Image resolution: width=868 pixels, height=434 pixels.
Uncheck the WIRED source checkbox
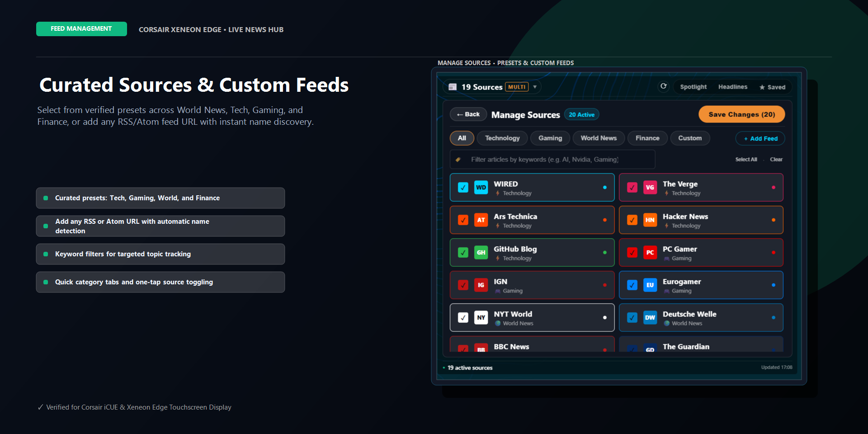pos(463,187)
